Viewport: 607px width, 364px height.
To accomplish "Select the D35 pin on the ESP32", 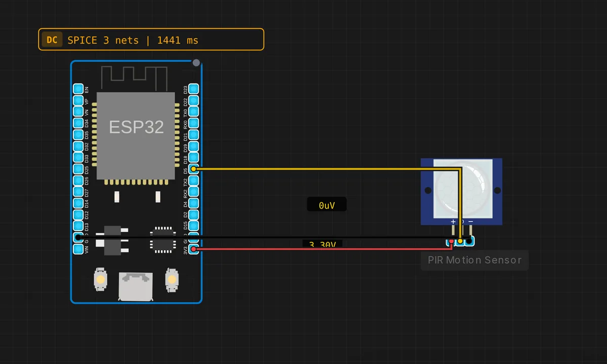I will (x=78, y=135).
